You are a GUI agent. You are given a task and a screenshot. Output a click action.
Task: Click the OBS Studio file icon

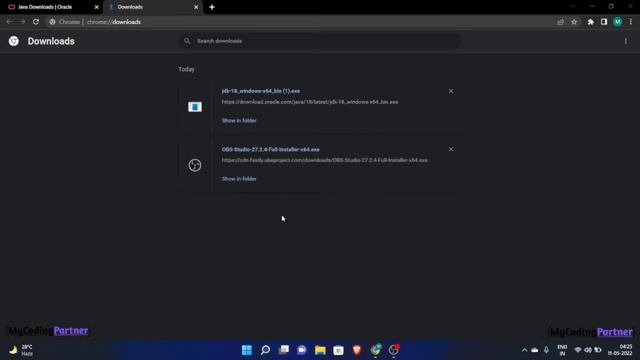click(x=195, y=165)
